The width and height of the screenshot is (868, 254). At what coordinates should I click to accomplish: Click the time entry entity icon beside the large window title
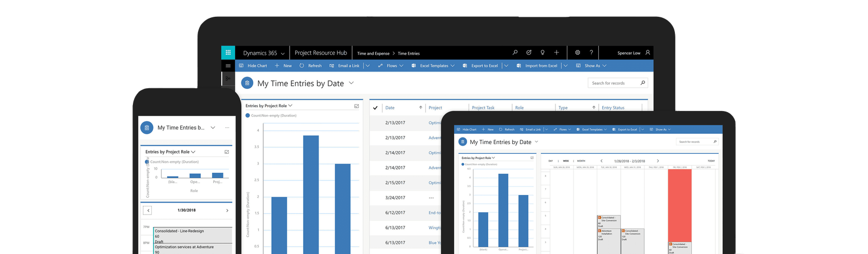click(247, 83)
